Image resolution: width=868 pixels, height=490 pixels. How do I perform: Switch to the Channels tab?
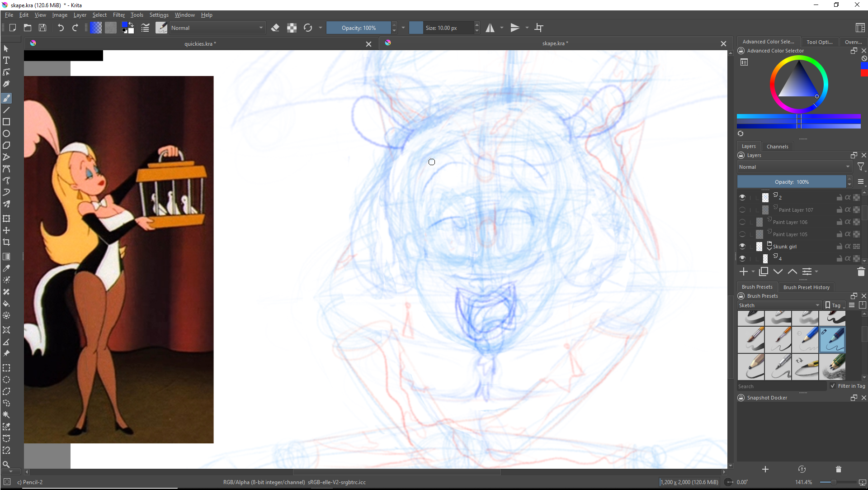(777, 147)
